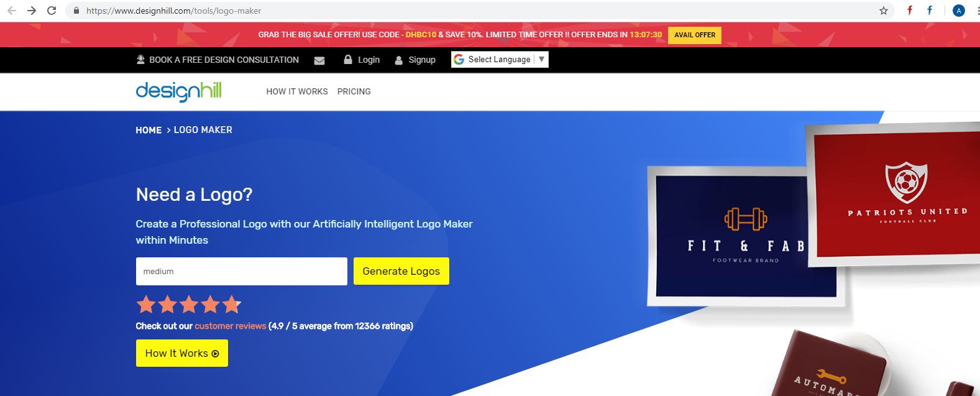Click the red f extension icon
980x396 pixels.
pos(910,10)
